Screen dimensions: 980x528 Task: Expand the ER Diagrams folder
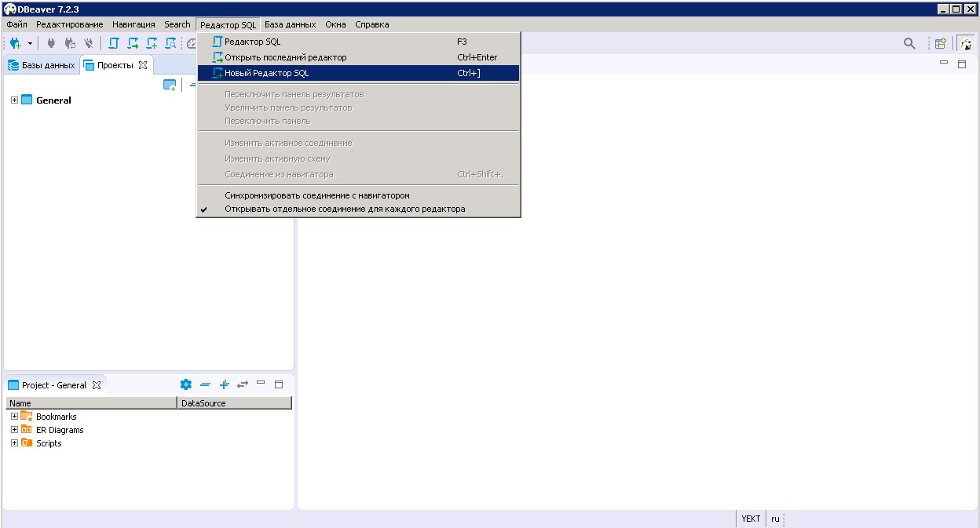[x=14, y=430]
